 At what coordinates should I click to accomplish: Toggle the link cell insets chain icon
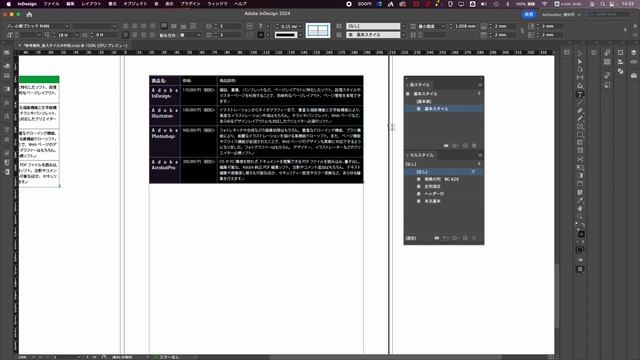point(522,31)
